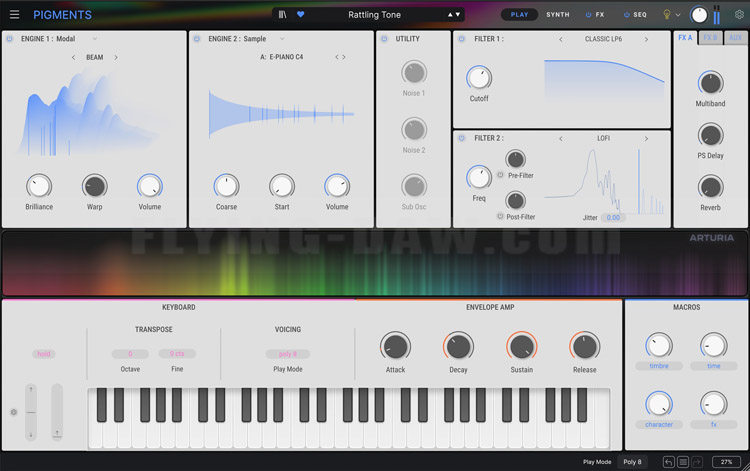
Task: Click the Octave transpose value
Action: pos(130,354)
